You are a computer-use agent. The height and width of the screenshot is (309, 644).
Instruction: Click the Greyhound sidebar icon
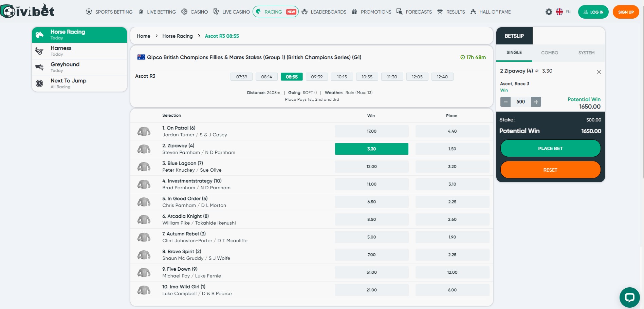pyautogui.click(x=39, y=67)
